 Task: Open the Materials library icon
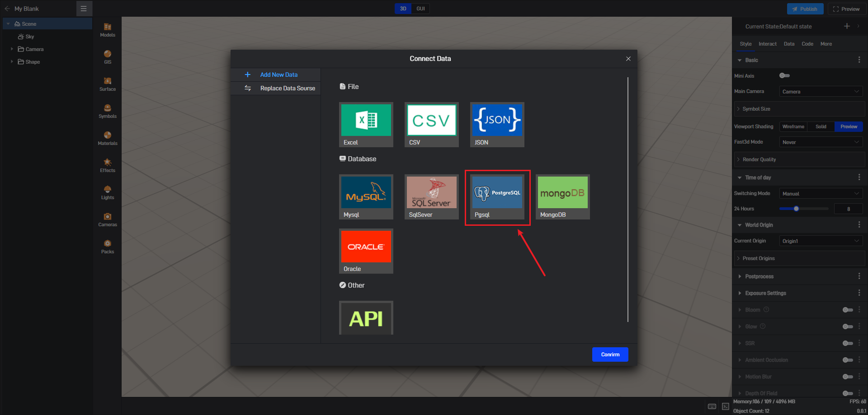point(108,138)
